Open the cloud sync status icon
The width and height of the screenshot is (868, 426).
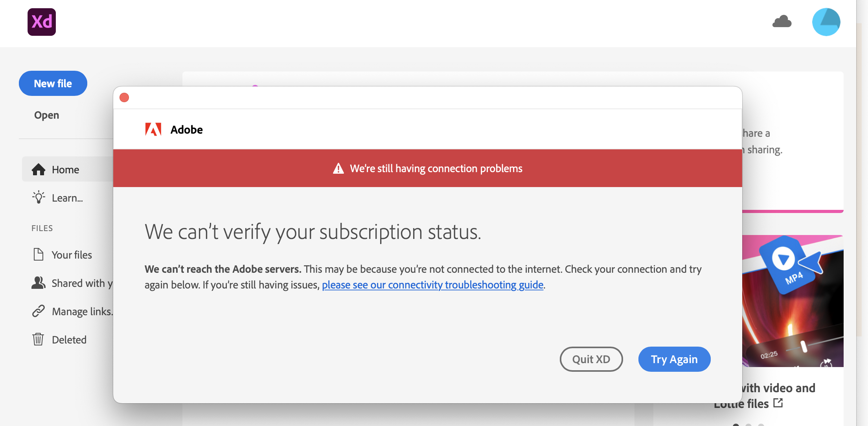pos(782,22)
